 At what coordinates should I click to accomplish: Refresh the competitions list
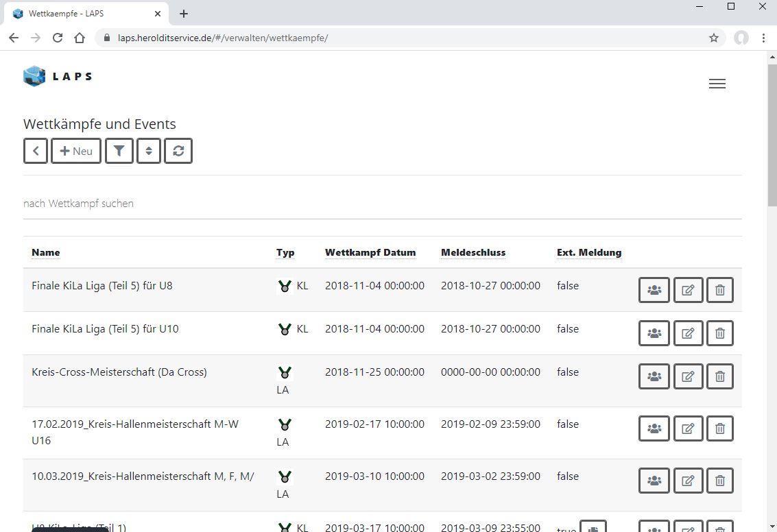tap(178, 151)
